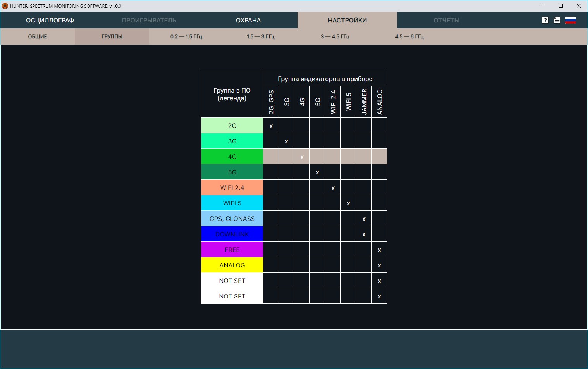Toggle the x in 2G row, 2G, GPS column

point(271,126)
